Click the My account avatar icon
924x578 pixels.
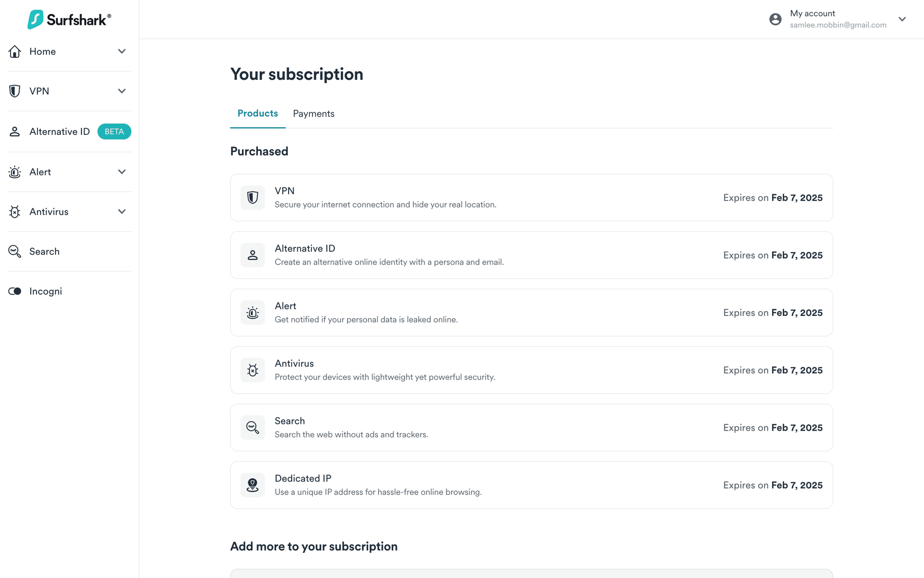pyautogui.click(x=775, y=19)
